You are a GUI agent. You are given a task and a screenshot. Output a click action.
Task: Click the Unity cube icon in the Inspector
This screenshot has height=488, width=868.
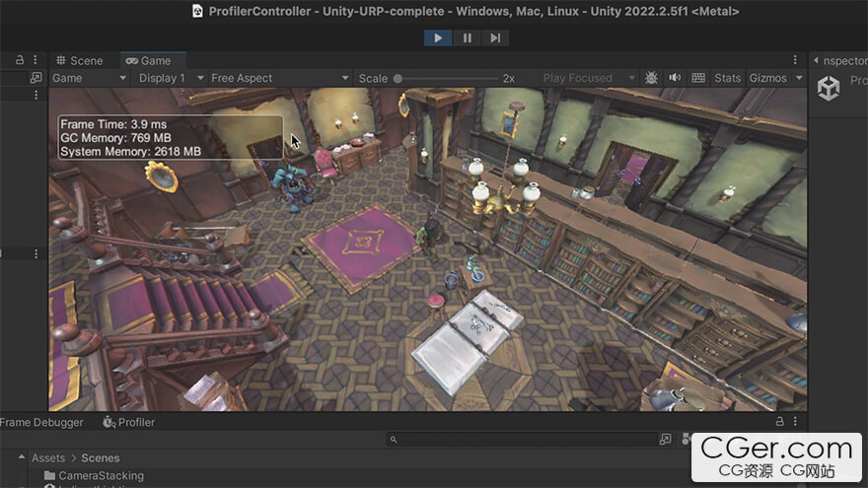(829, 88)
